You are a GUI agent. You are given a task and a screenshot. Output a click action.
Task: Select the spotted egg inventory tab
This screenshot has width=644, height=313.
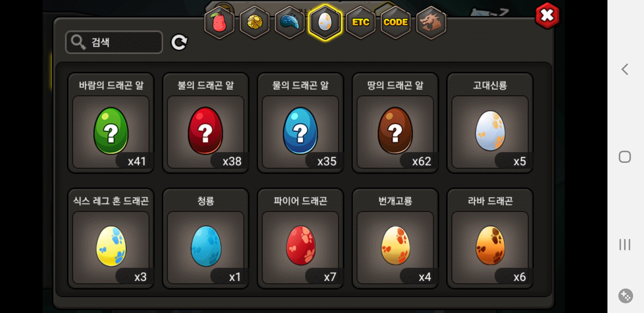click(325, 23)
